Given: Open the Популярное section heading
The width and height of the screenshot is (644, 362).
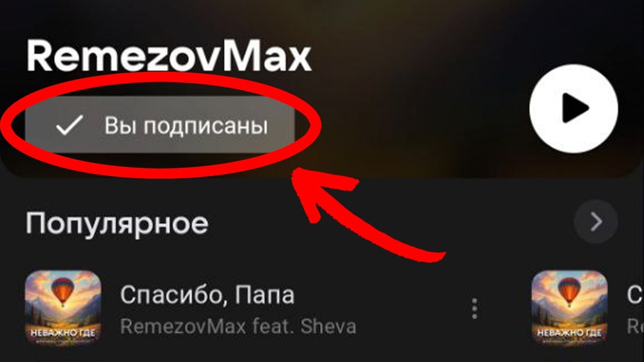Looking at the screenshot, I should 116,223.
